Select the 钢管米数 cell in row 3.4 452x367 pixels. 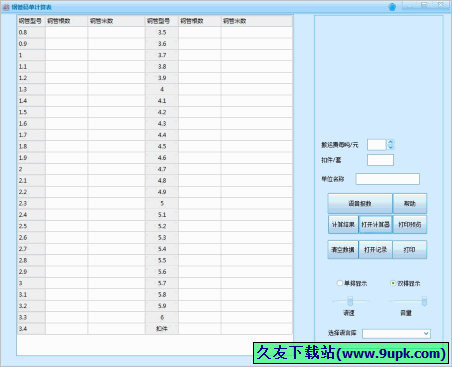117,329
